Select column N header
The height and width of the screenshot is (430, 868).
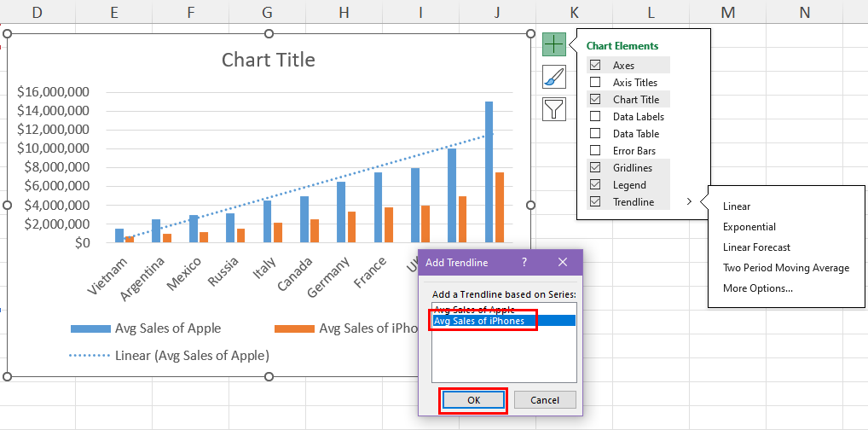click(804, 12)
